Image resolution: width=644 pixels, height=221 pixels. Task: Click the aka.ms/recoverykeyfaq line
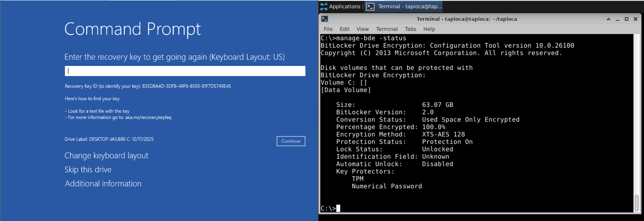click(118, 117)
